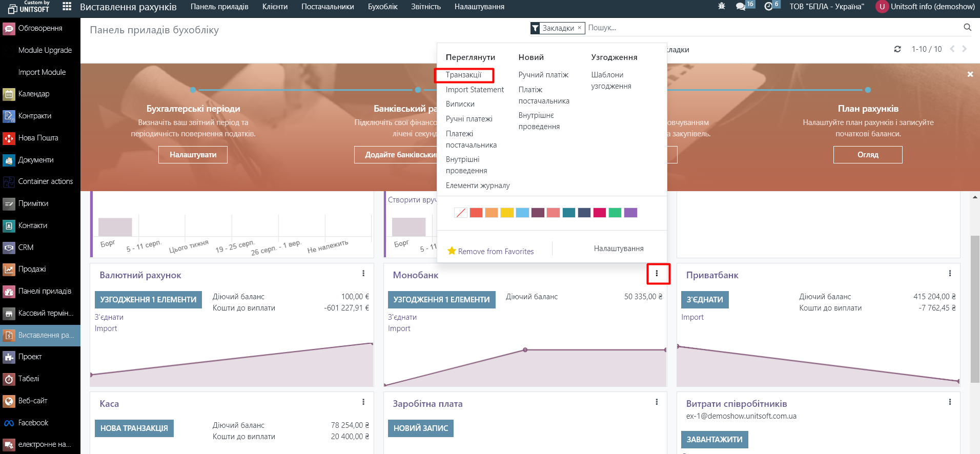Screen dimensions: 980x454
Task: Open kebab menu on Валютний рахунок card
Action: pyautogui.click(x=363, y=274)
